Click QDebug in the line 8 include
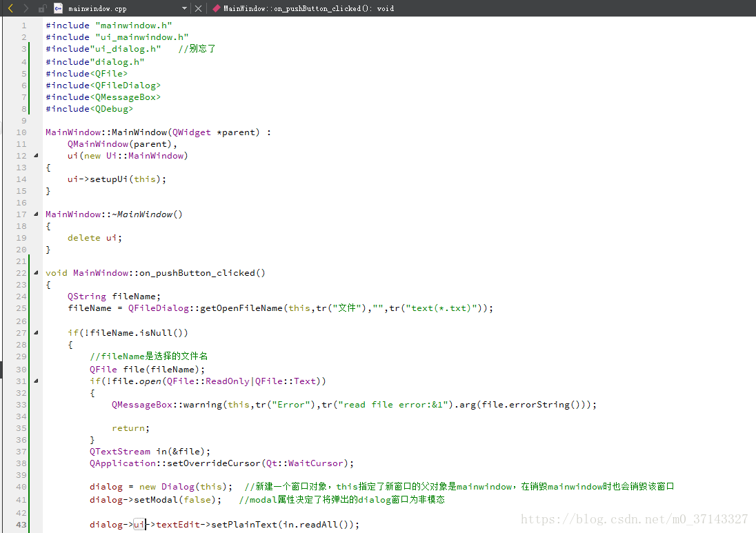 [111, 109]
